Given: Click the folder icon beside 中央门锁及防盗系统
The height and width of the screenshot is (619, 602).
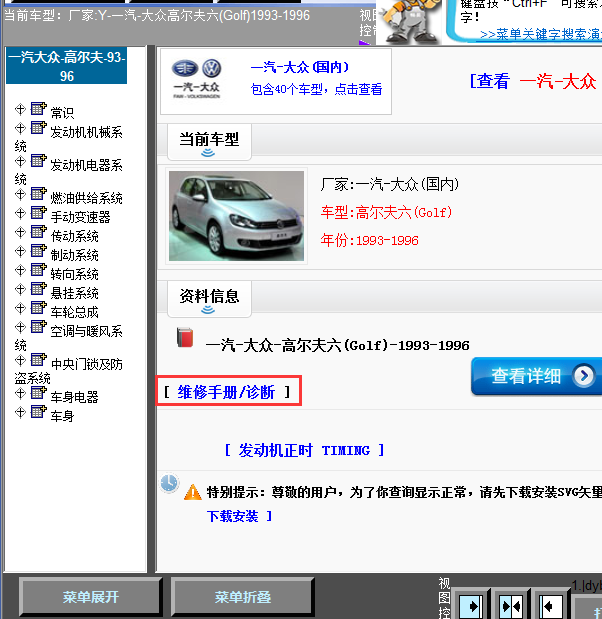Looking at the screenshot, I should coord(39,360).
